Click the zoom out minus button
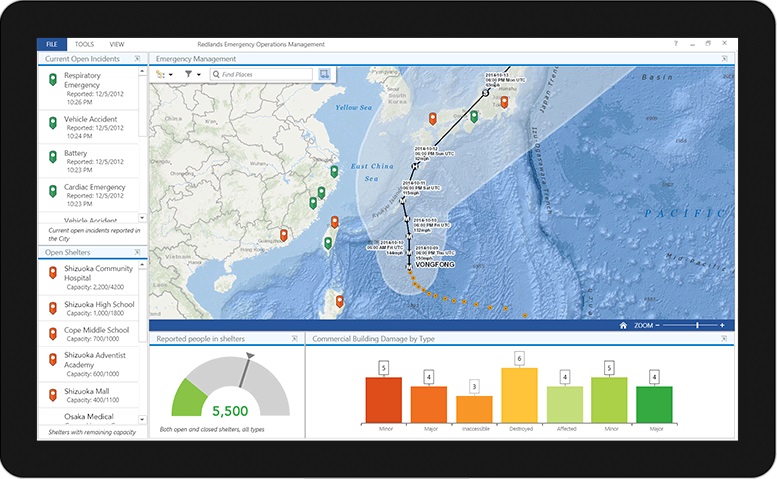The image size is (777, 479). (657, 325)
